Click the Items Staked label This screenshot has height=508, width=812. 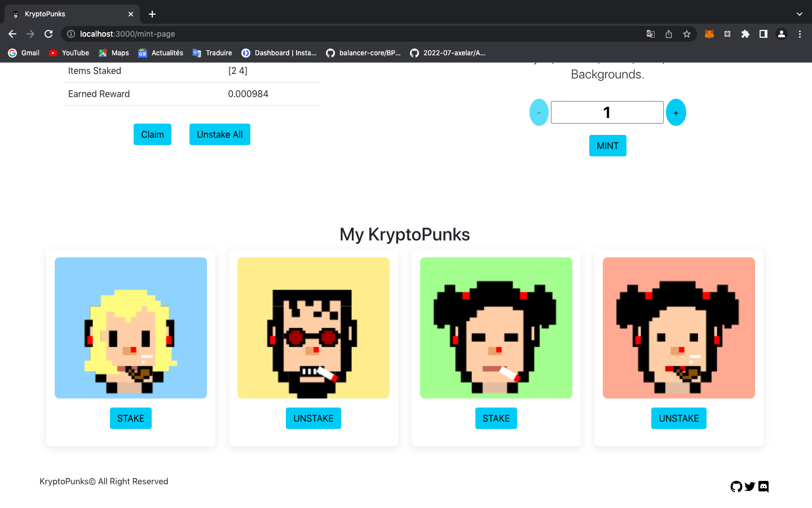point(95,71)
